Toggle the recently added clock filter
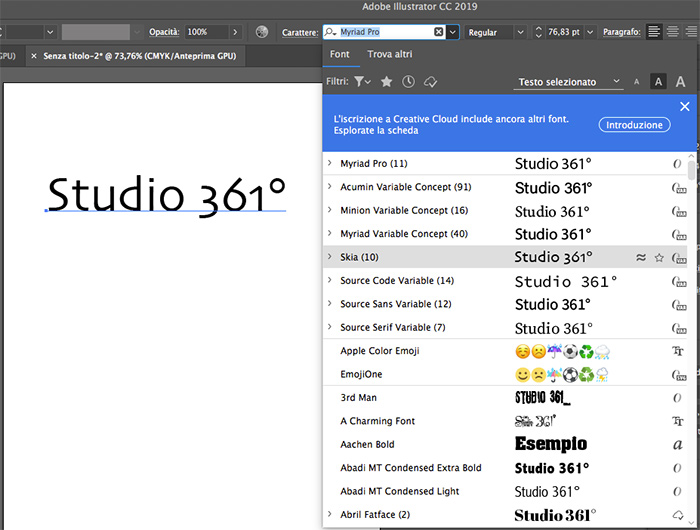This screenshot has width=700, height=530. [x=408, y=82]
